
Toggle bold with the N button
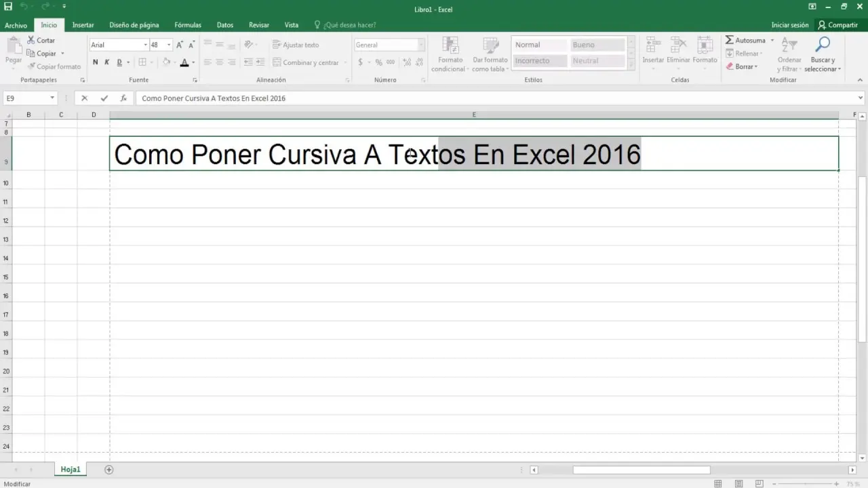point(95,62)
